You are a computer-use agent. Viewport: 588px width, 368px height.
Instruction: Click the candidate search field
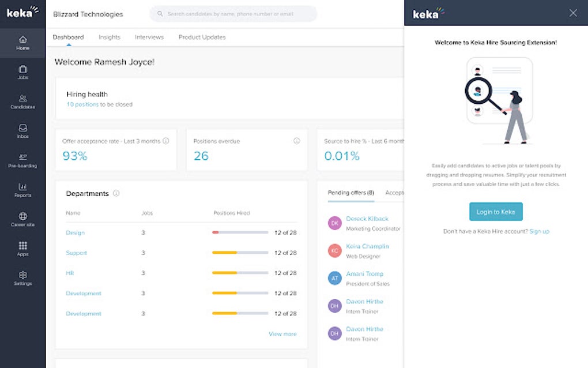point(233,14)
